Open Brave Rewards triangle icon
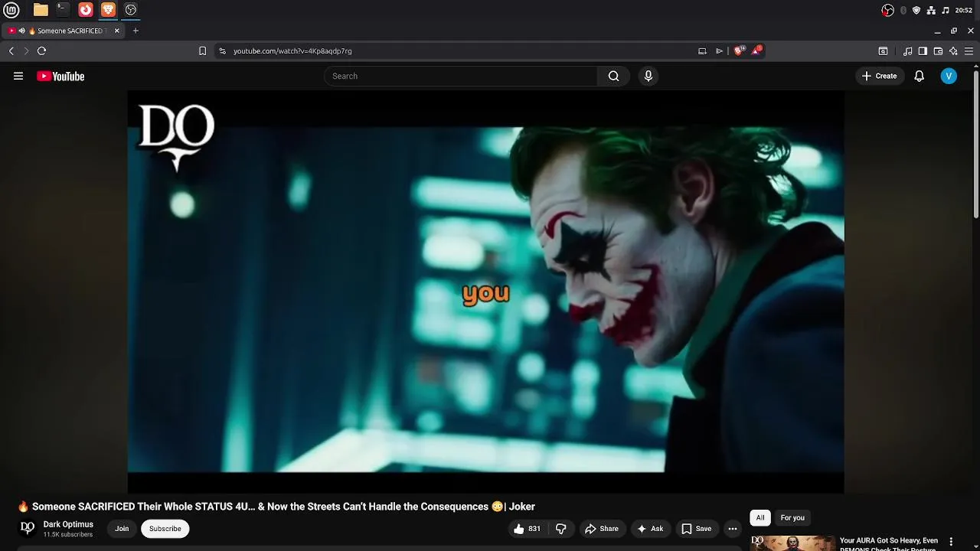 coord(756,51)
